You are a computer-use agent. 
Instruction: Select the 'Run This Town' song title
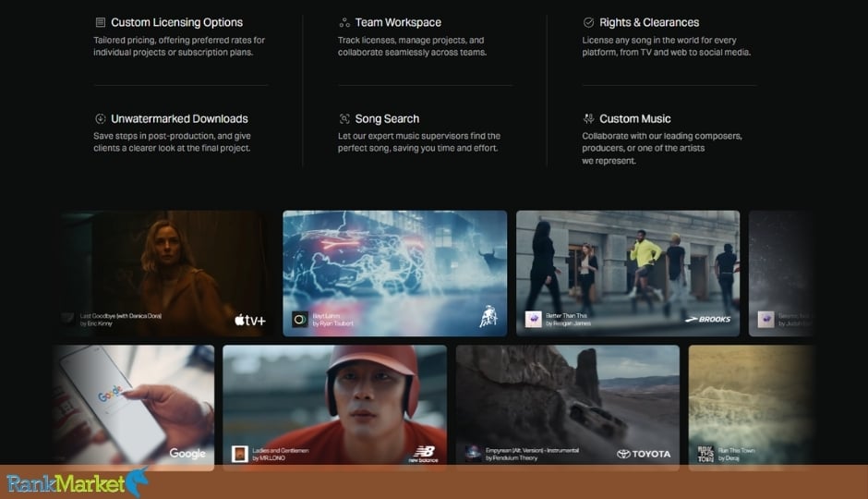(736, 450)
